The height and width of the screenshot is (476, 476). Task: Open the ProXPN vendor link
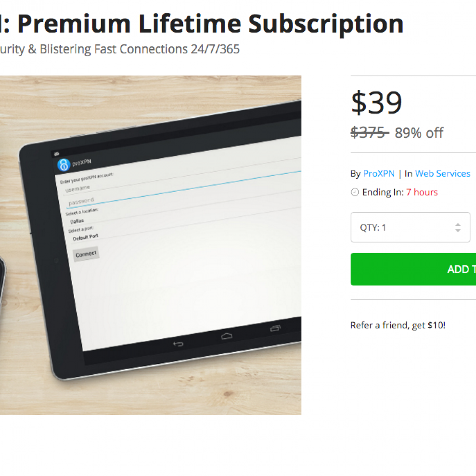point(379,174)
